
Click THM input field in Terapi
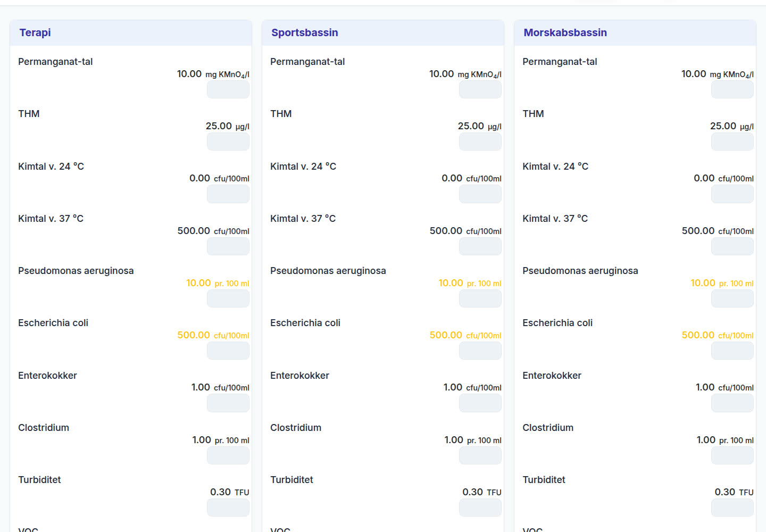(x=228, y=142)
